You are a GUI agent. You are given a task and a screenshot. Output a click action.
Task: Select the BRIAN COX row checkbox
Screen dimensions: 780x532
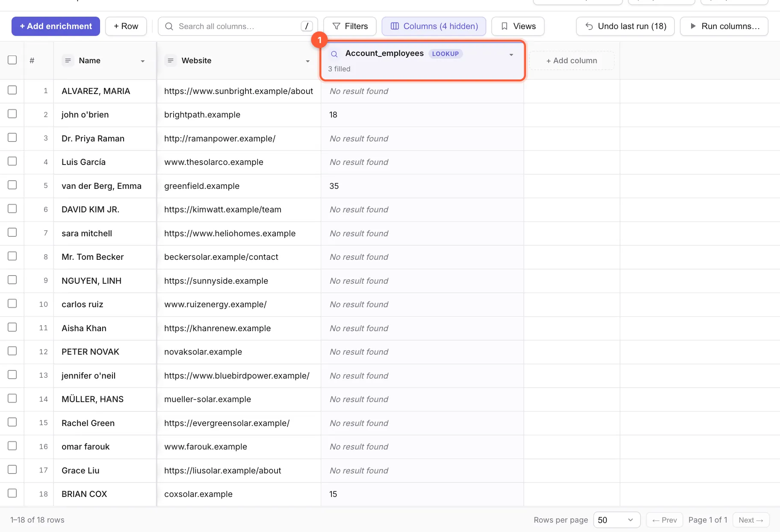click(12, 493)
